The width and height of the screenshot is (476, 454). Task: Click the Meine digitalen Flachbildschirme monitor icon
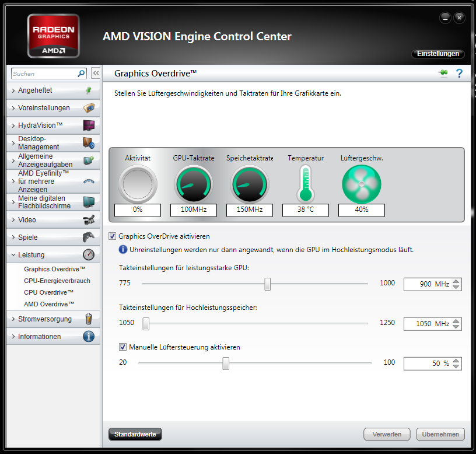pos(89,202)
